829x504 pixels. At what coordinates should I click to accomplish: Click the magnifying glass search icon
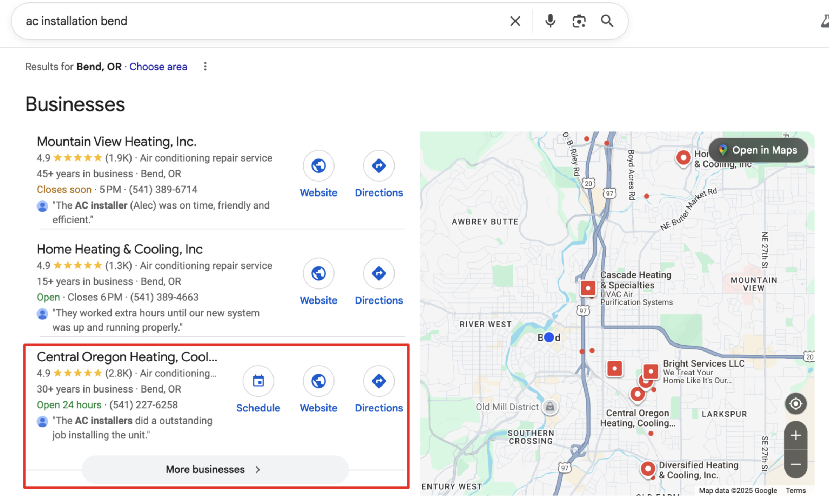pos(607,21)
